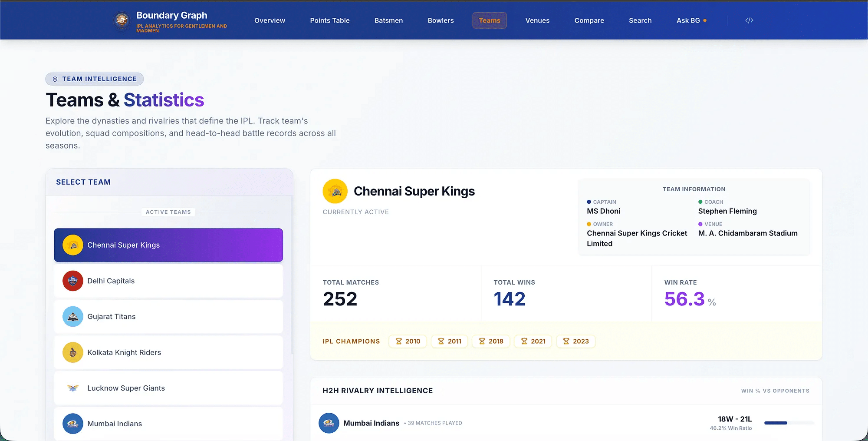This screenshot has width=868, height=441.
Task: Click the Boundary Graph logo icon
Action: coord(122,20)
